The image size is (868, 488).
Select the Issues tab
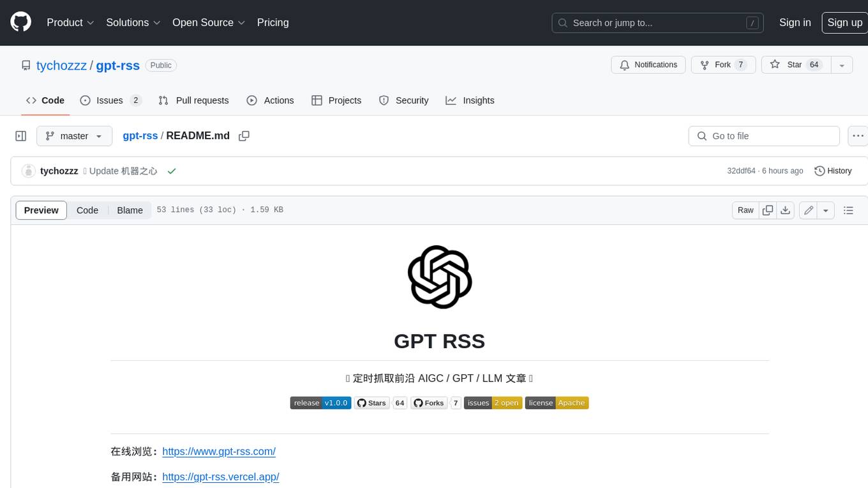point(110,100)
